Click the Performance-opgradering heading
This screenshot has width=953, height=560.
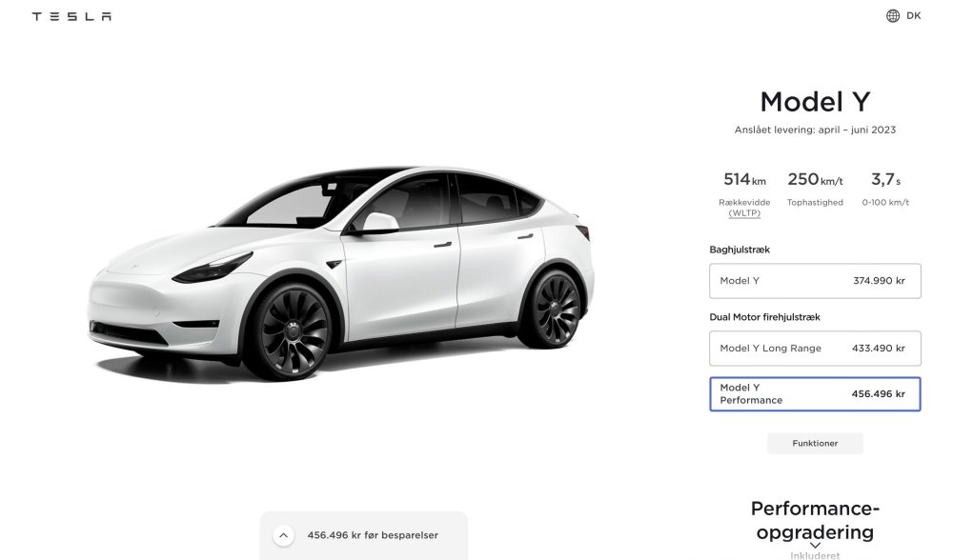click(x=815, y=520)
